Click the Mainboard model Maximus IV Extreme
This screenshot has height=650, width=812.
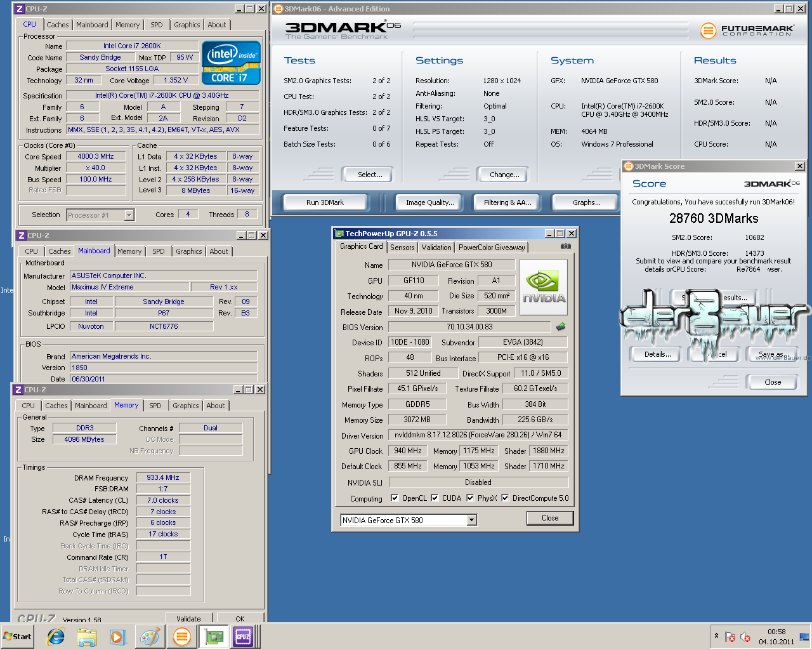click(x=129, y=287)
